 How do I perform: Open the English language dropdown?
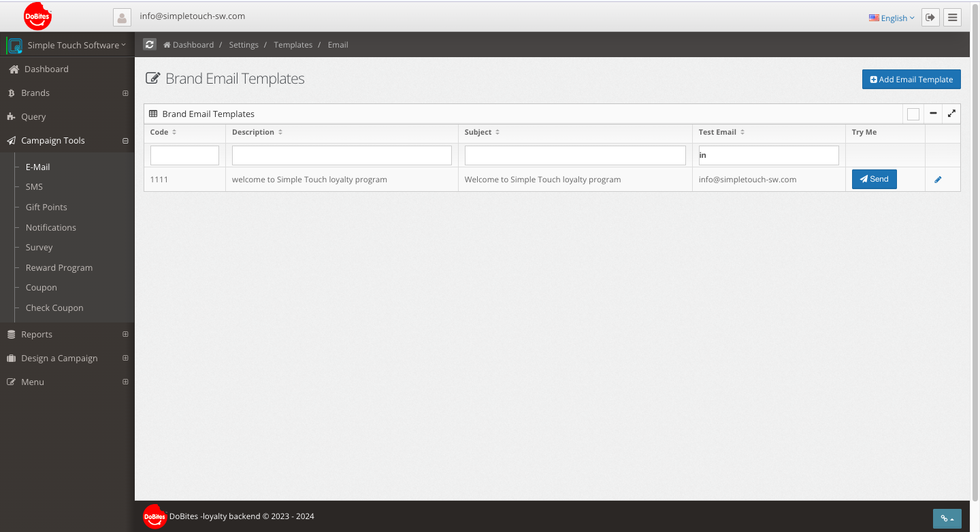[892, 18]
